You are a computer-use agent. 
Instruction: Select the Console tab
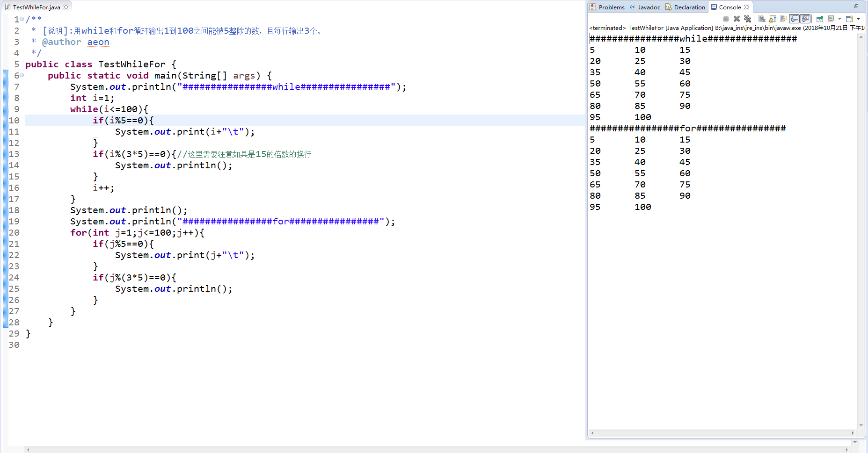point(730,7)
